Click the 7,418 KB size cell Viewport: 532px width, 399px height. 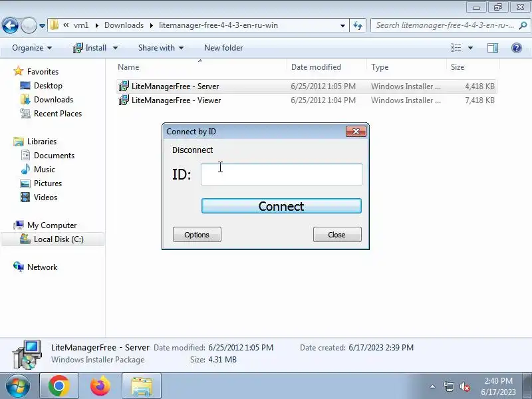pyautogui.click(x=479, y=100)
